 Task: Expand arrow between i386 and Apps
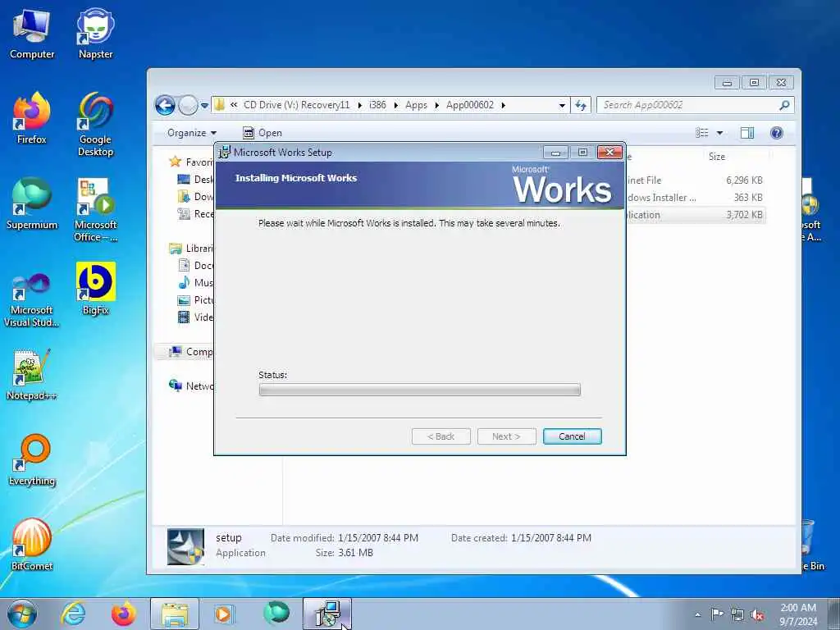coord(396,105)
